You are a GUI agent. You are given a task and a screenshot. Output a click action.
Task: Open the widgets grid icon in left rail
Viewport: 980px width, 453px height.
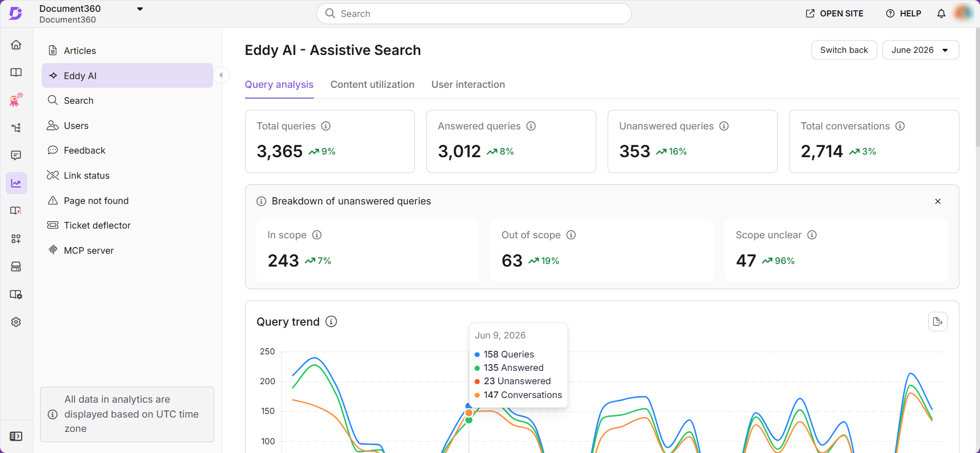click(x=16, y=239)
